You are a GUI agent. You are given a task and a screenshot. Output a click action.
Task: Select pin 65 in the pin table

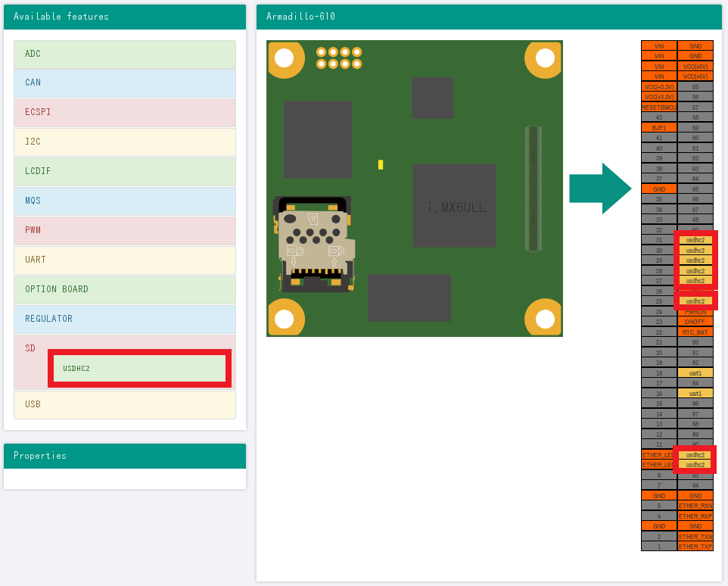tap(695, 189)
